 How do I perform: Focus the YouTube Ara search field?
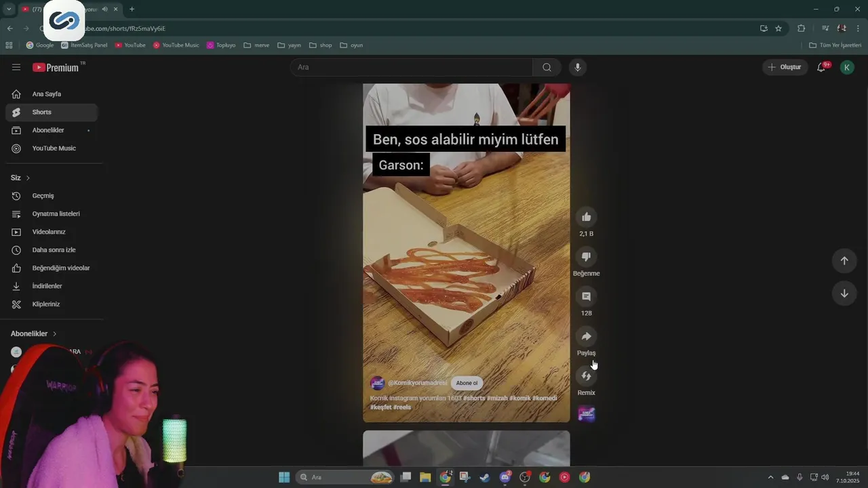(412, 67)
